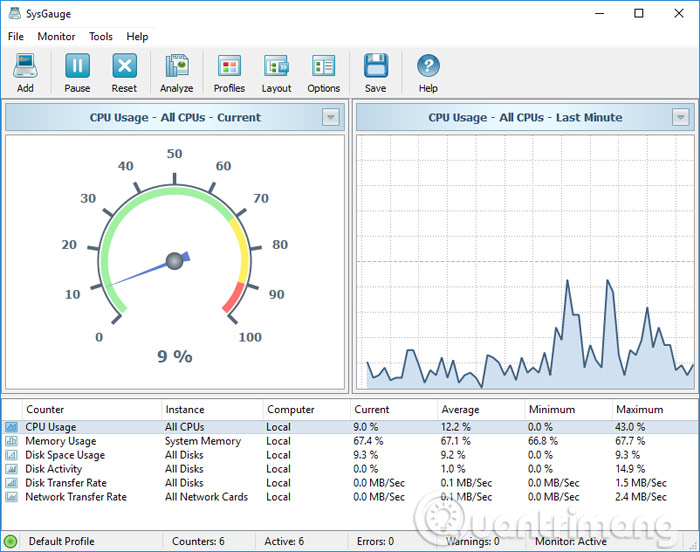Expand the CPU Usage Current panel dropdown
700x552 pixels.
pos(331,118)
